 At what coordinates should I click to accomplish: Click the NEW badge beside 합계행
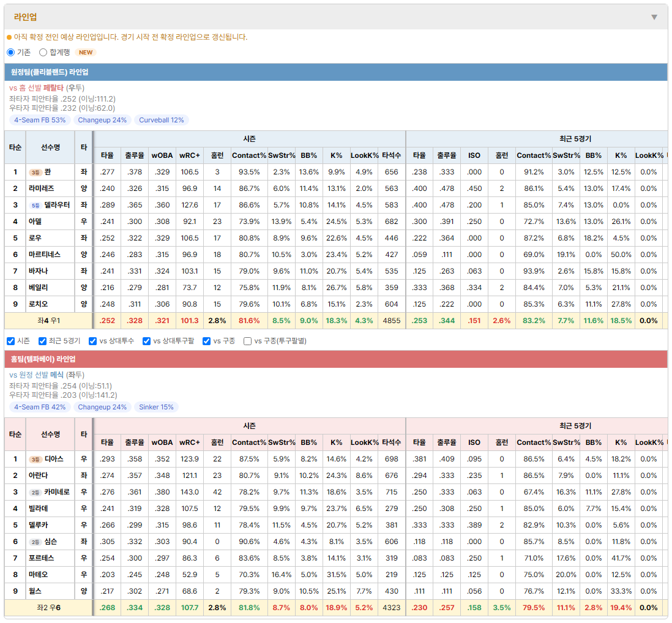(x=86, y=52)
